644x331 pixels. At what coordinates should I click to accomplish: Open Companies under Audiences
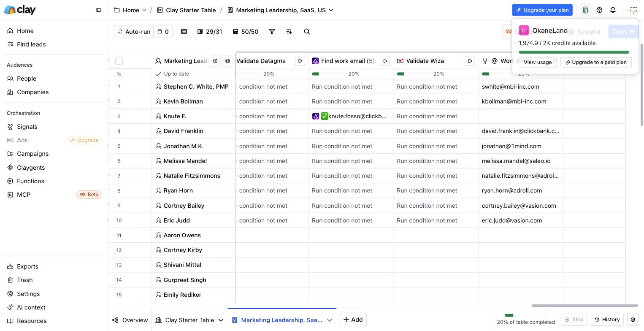pyautogui.click(x=54, y=92)
